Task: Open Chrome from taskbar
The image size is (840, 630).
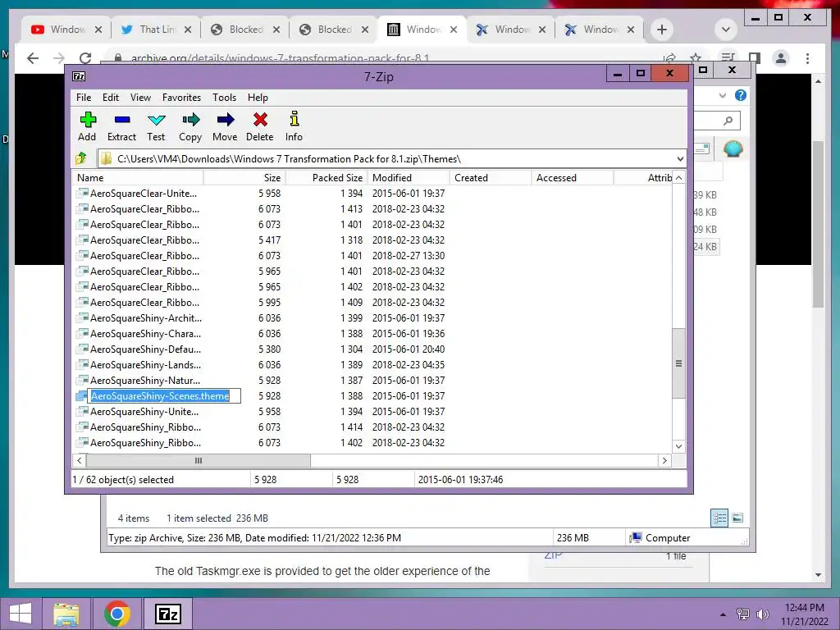Action: (116, 614)
